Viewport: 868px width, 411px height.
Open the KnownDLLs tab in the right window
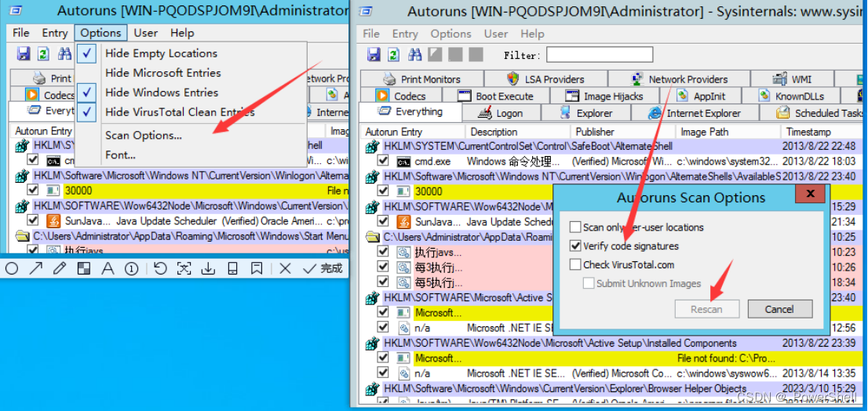coord(792,96)
